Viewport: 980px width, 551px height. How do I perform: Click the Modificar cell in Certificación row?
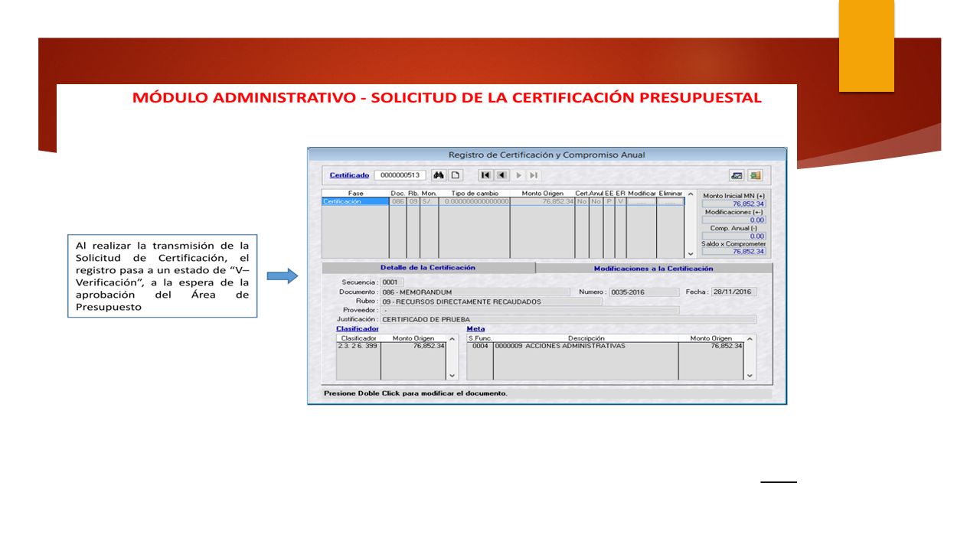click(642, 201)
